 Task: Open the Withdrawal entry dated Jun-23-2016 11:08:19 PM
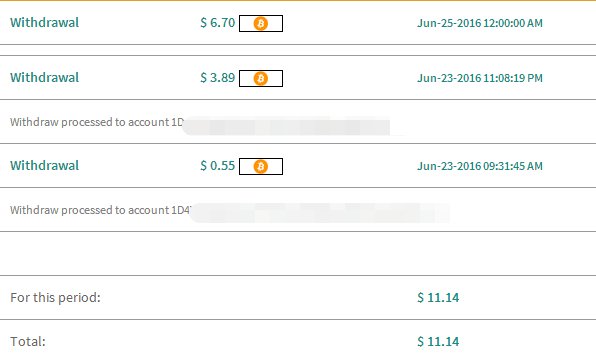pyautogui.click(x=44, y=78)
